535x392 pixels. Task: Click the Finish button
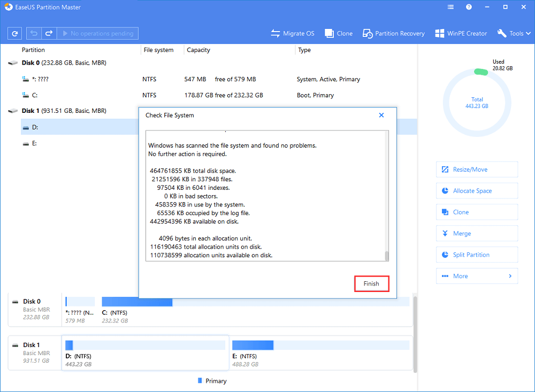click(372, 284)
